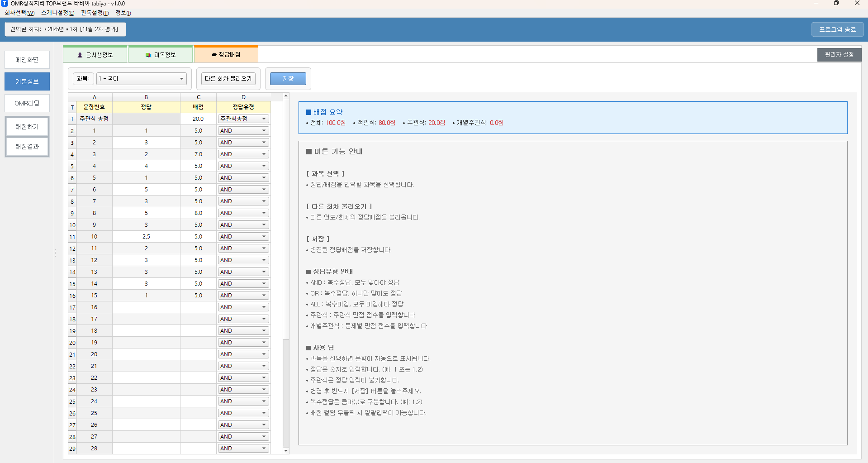The width and height of the screenshot is (868, 463).
Task: Click the scroll down arrow of table
Action: tap(286, 451)
